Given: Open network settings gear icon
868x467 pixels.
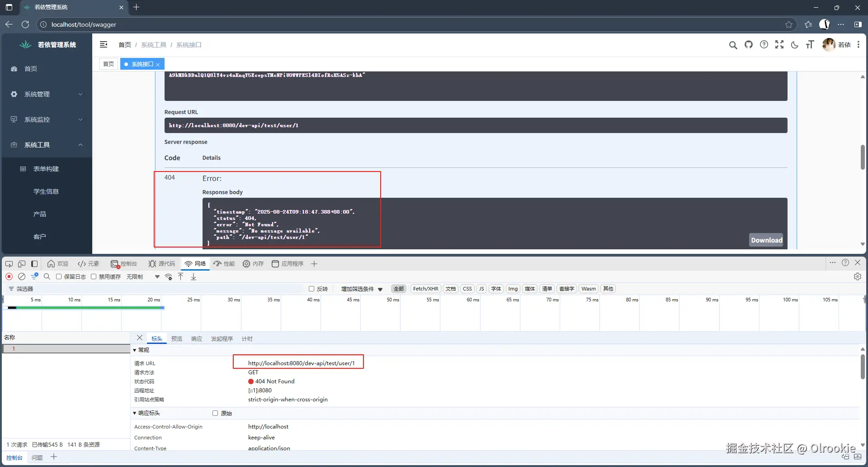Looking at the screenshot, I should pos(858,276).
